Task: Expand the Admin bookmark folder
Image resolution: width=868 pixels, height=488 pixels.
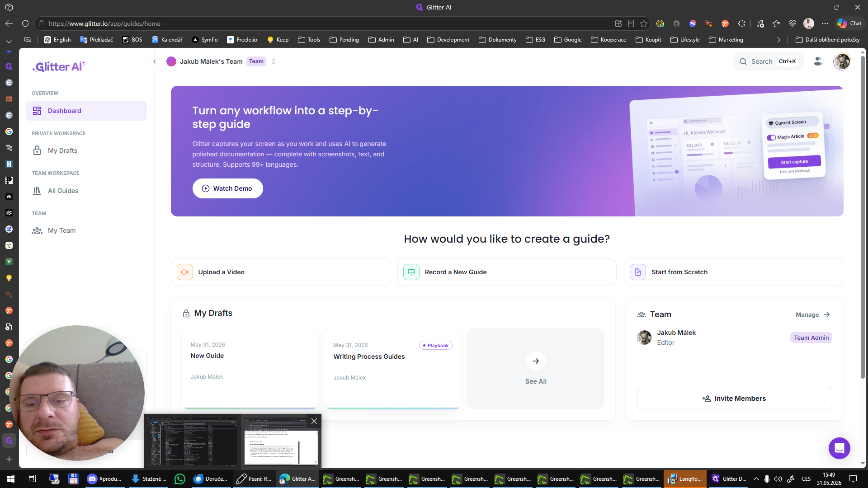Action: click(x=382, y=40)
